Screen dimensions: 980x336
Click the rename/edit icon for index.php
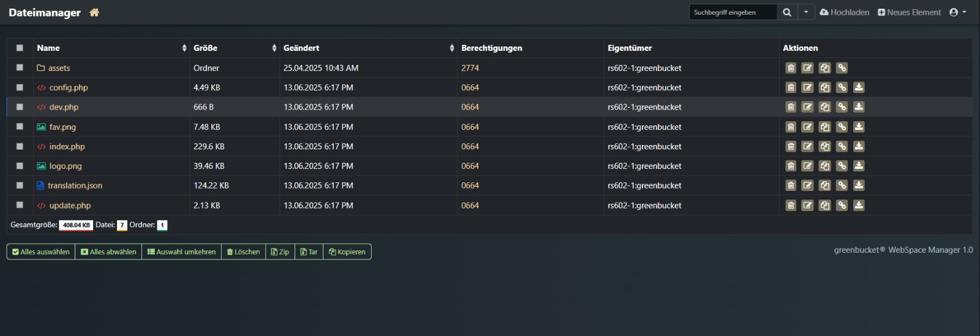[808, 146]
